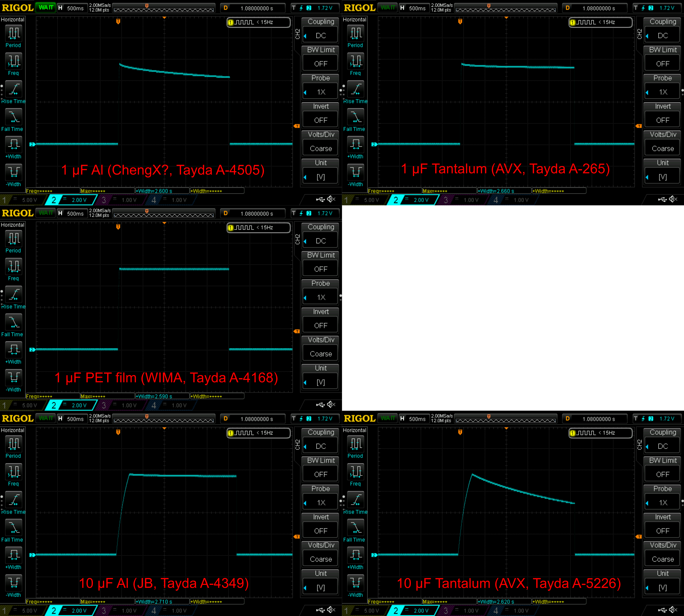Open Probe 1X selector in 10 µF Tantalum screenshot

[x=662, y=503]
